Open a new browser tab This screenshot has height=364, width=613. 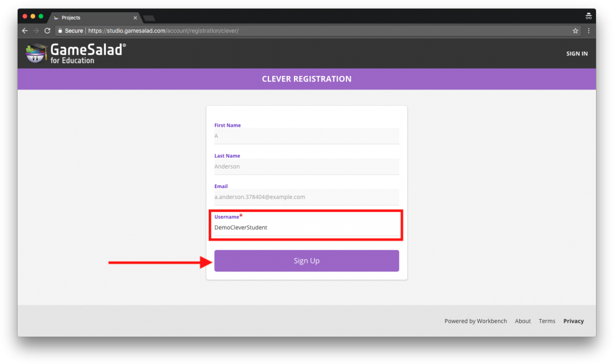tap(149, 18)
